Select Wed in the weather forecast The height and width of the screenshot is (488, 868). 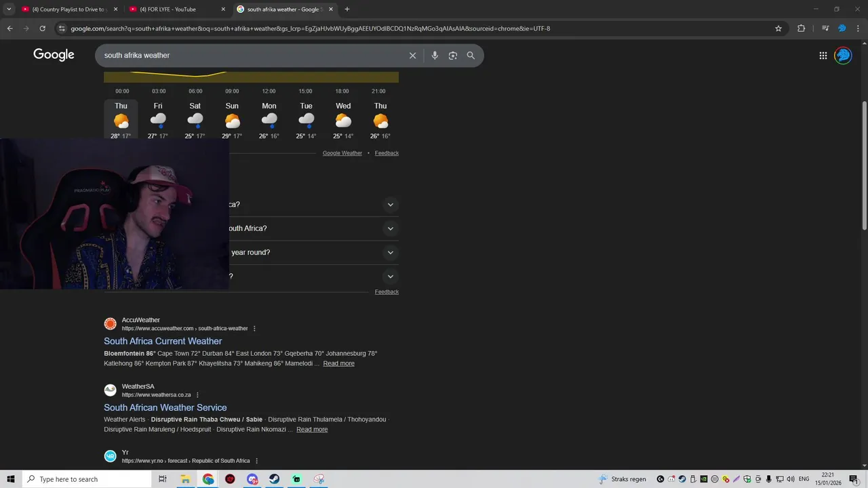(x=343, y=121)
